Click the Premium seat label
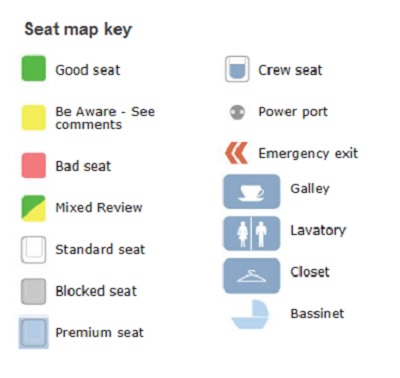The image size is (400, 378). click(99, 333)
